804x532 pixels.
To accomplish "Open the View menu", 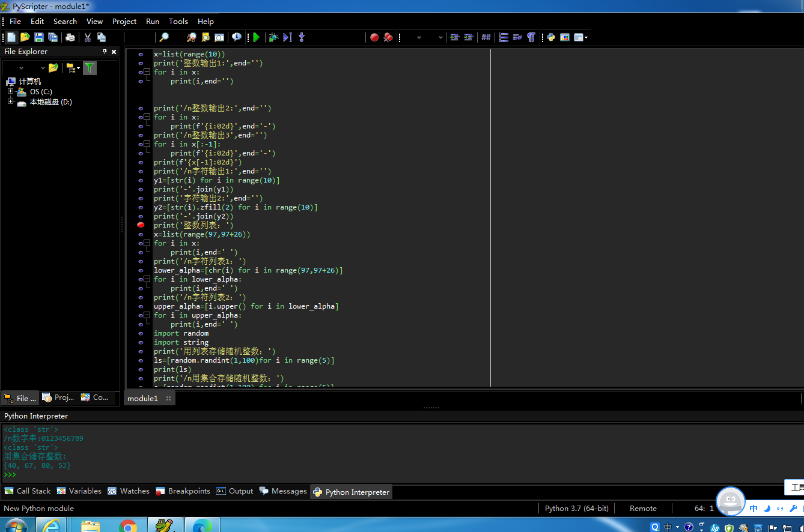I will tap(94, 21).
